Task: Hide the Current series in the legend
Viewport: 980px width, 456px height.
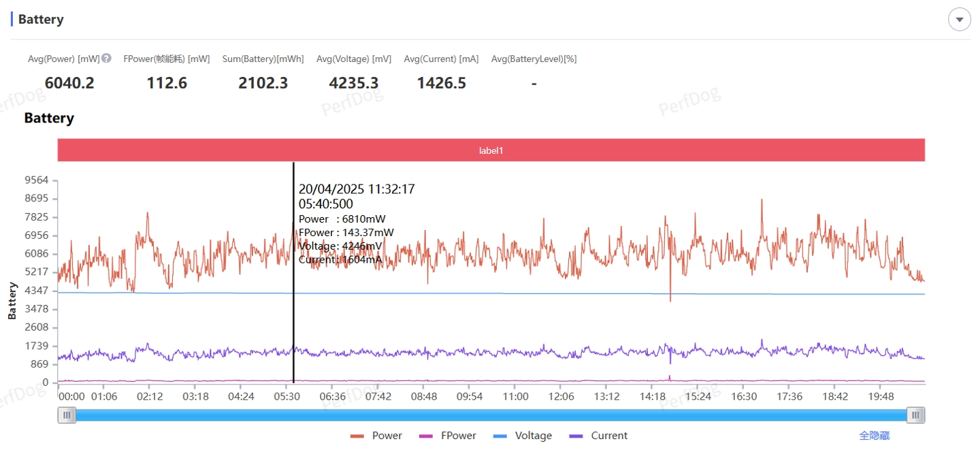Action: tap(598, 436)
